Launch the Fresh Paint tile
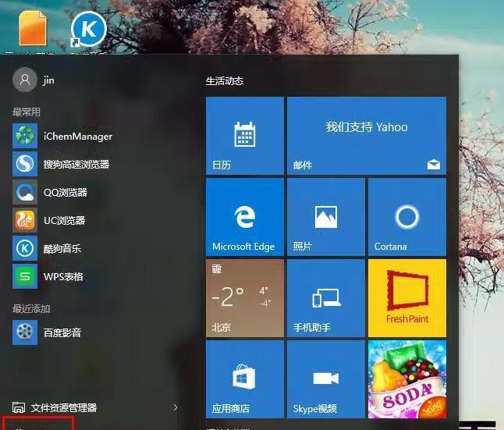The height and width of the screenshot is (430, 504). coord(407,298)
